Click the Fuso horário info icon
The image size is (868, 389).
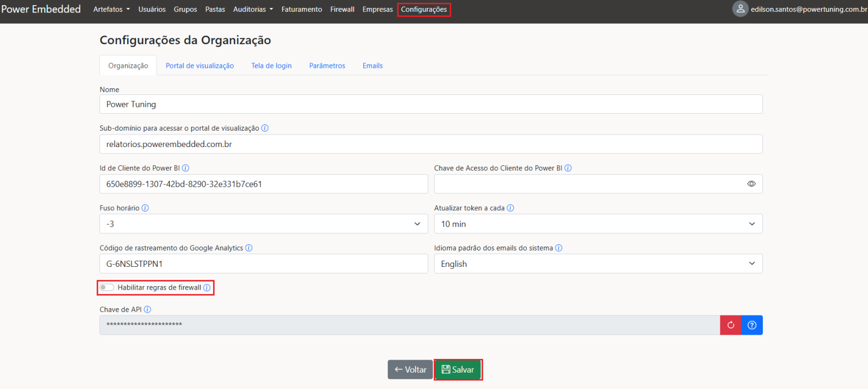145,208
